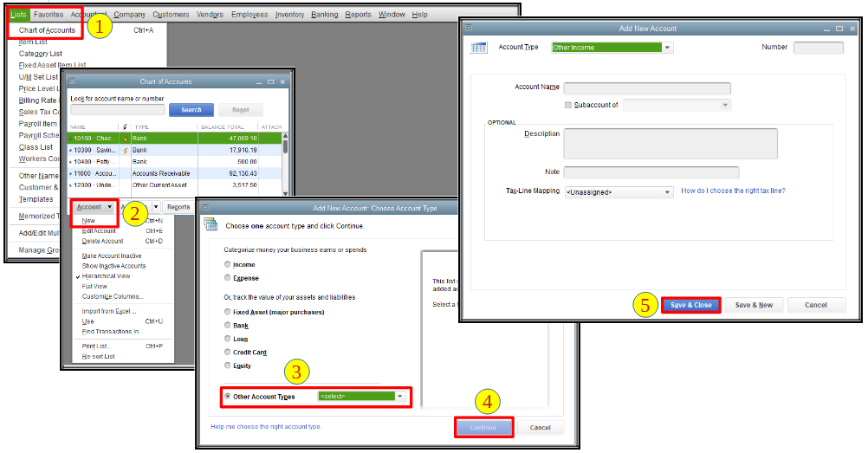Click Save & Close button

click(691, 305)
